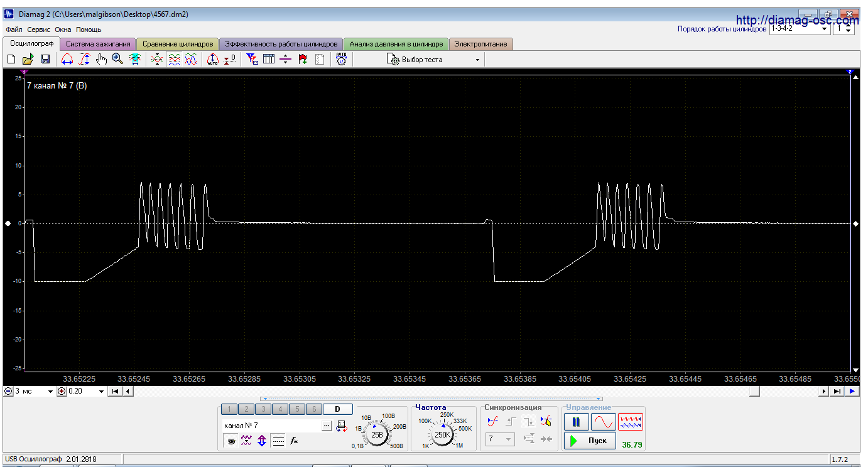This screenshot has width=868, height=467.
Task: Open the fx function icon
Action: 293,441
